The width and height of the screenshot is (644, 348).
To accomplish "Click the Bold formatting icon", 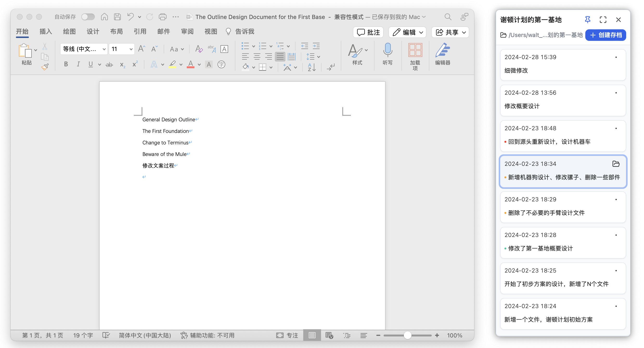I will tap(66, 65).
